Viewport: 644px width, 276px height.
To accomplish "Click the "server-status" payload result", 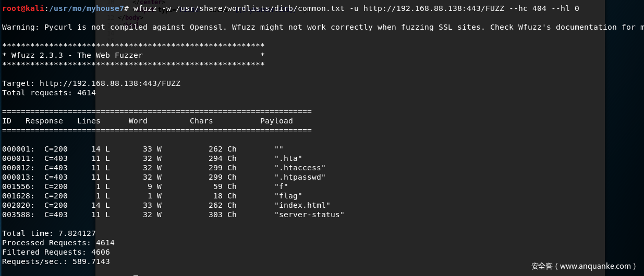I will tap(309, 215).
